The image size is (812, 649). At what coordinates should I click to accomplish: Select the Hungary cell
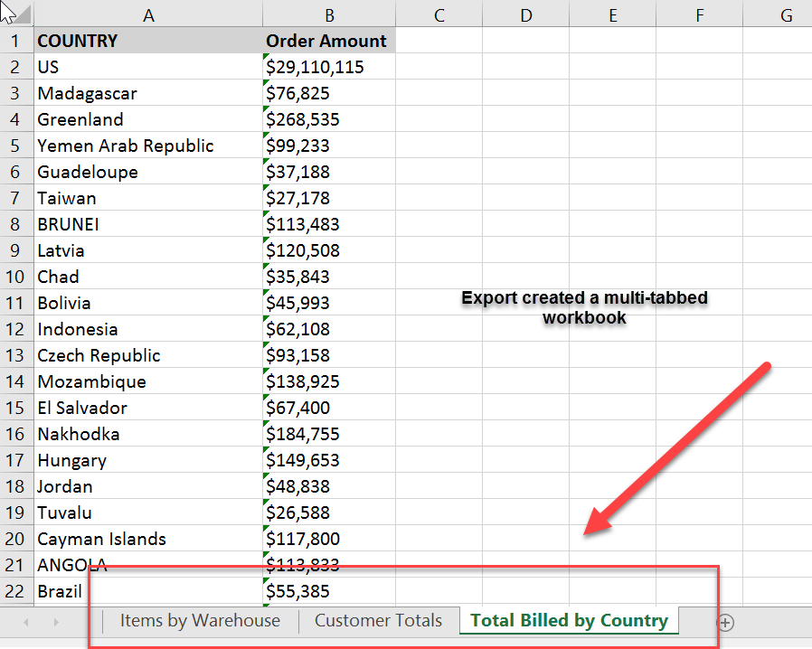tap(148, 460)
